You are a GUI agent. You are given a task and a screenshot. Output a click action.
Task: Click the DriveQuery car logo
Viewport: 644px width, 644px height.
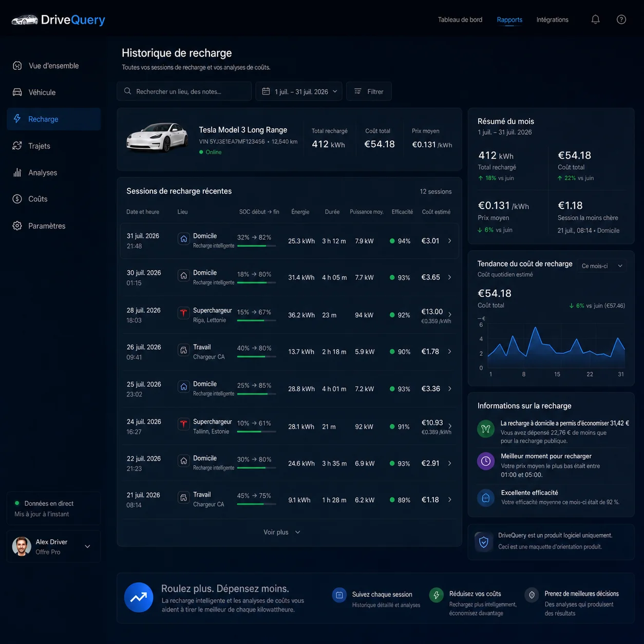click(25, 20)
